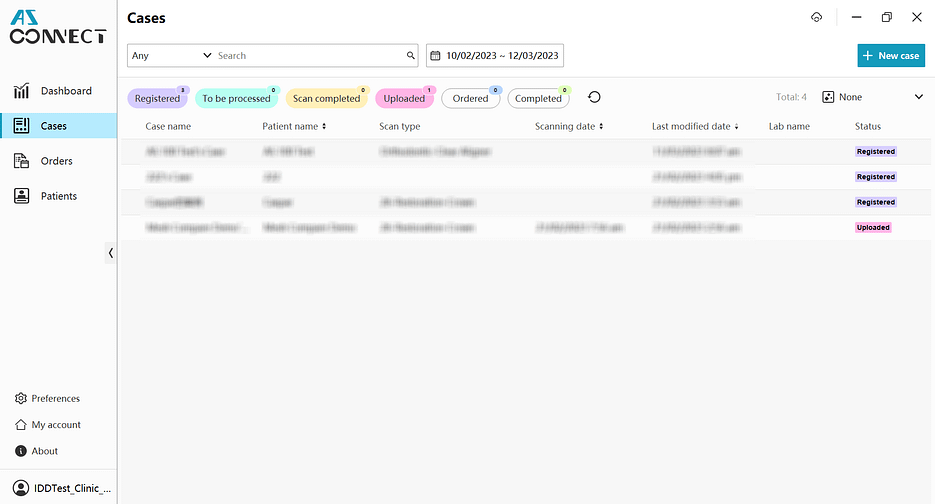Toggle the Uploaded status filter
This screenshot has height=504, width=935.
404,99
